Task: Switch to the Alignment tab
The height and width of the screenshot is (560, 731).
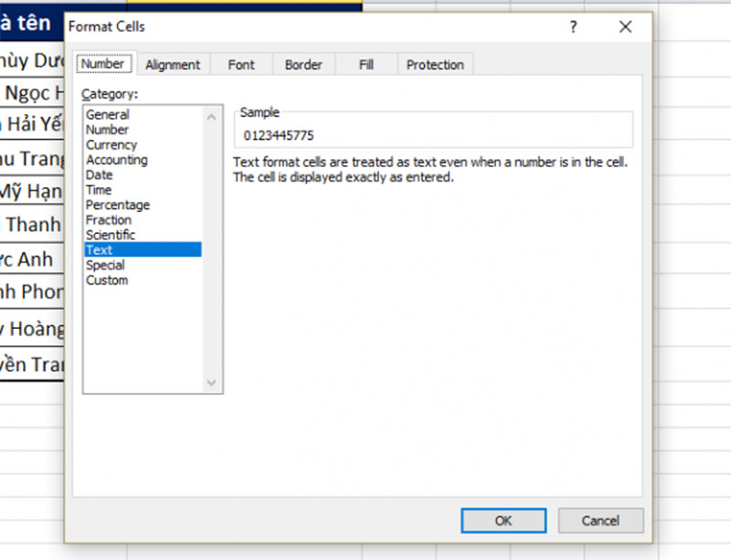Action: coord(173,65)
